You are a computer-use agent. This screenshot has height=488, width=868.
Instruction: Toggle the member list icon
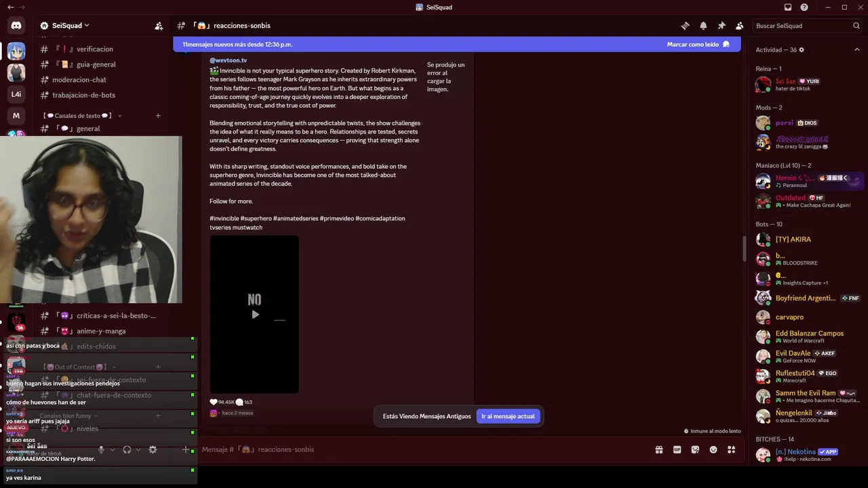(x=739, y=26)
